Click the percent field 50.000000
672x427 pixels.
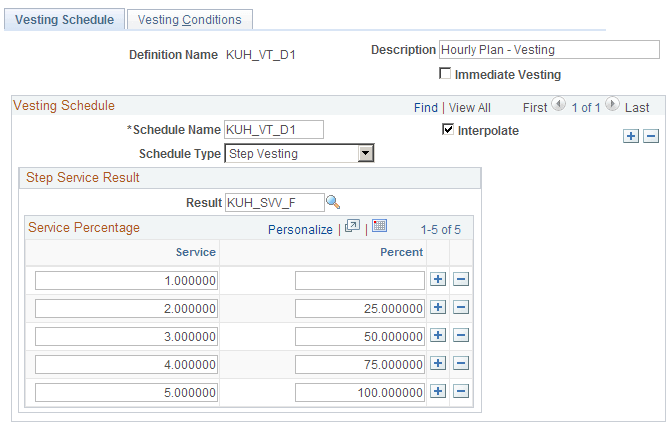pyautogui.click(x=360, y=336)
